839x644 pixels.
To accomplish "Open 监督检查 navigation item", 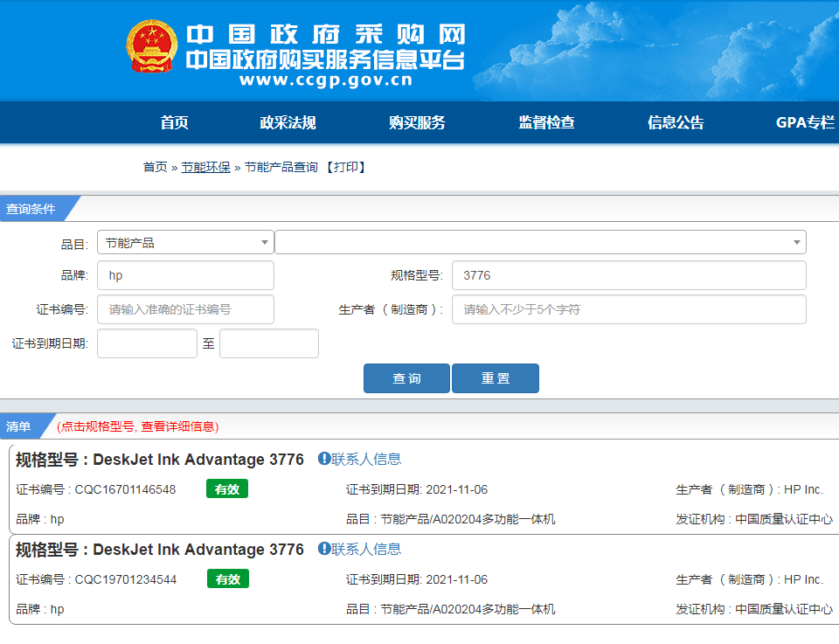I will point(546,123).
